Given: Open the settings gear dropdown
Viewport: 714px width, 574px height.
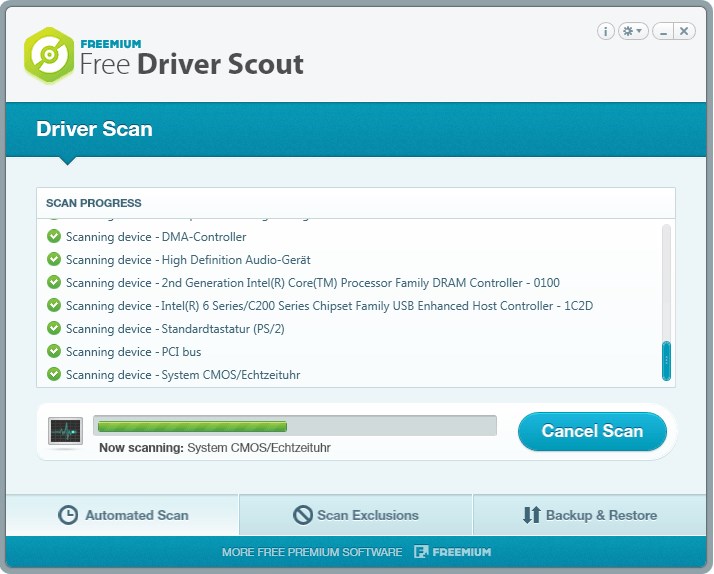Looking at the screenshot, I should coord(633,31).
